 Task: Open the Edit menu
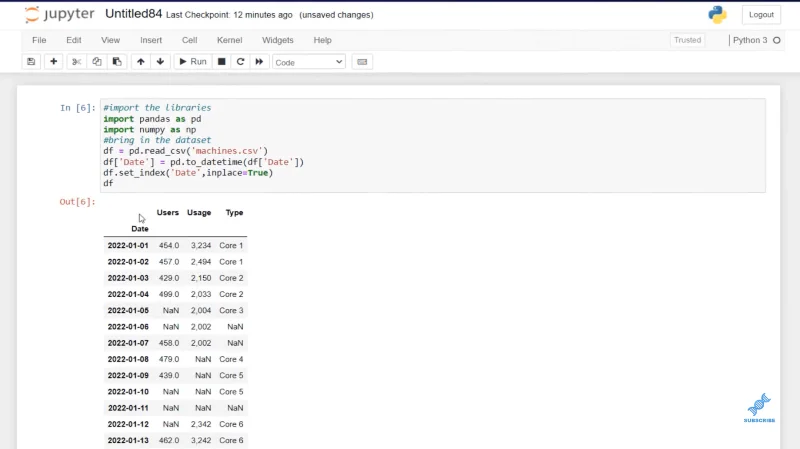pos(73,40)
